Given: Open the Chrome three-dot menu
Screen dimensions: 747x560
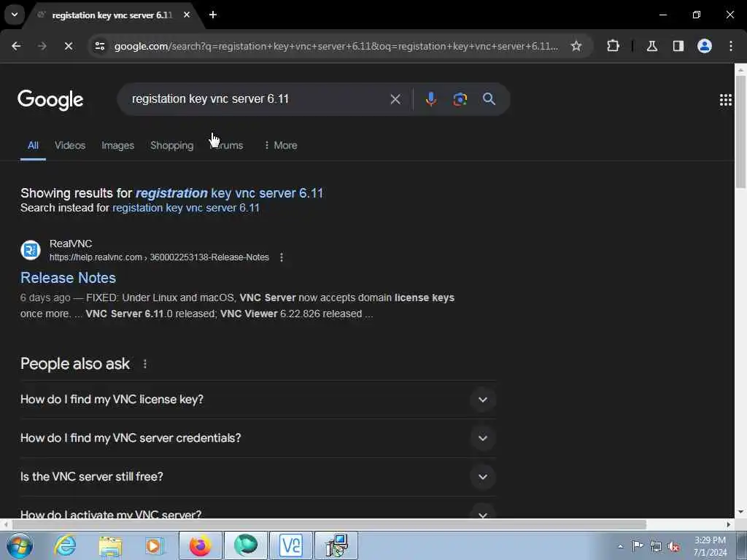Looking at the screenshot, I should coord(731,46).
